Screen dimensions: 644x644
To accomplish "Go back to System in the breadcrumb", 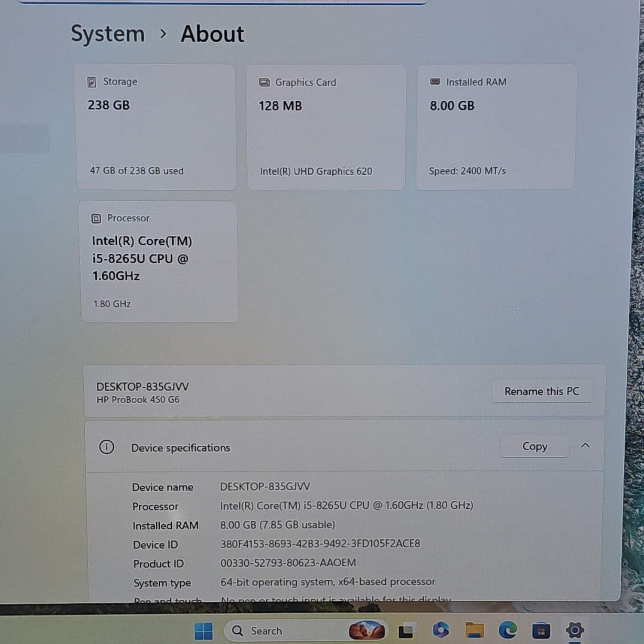I will tap(108, 33).
